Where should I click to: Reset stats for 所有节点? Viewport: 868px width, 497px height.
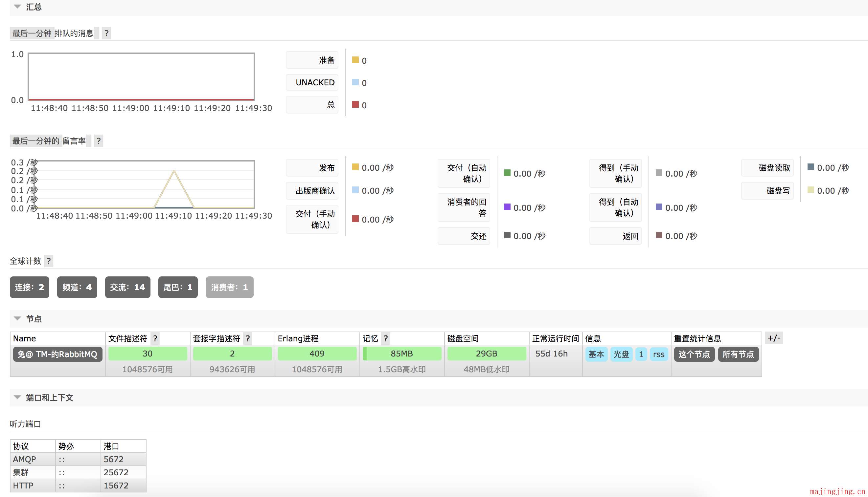point(738,354)
